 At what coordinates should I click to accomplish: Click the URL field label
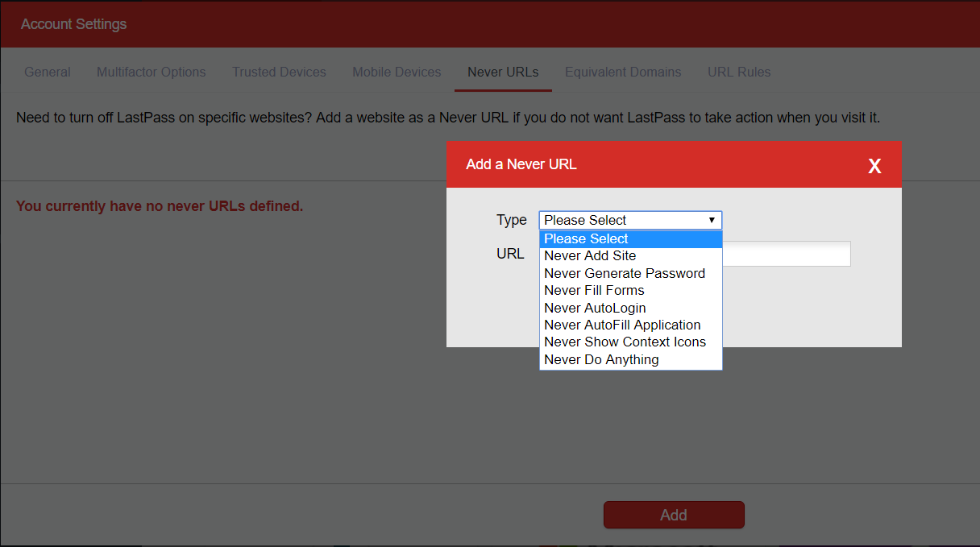(x=510, y=254)
